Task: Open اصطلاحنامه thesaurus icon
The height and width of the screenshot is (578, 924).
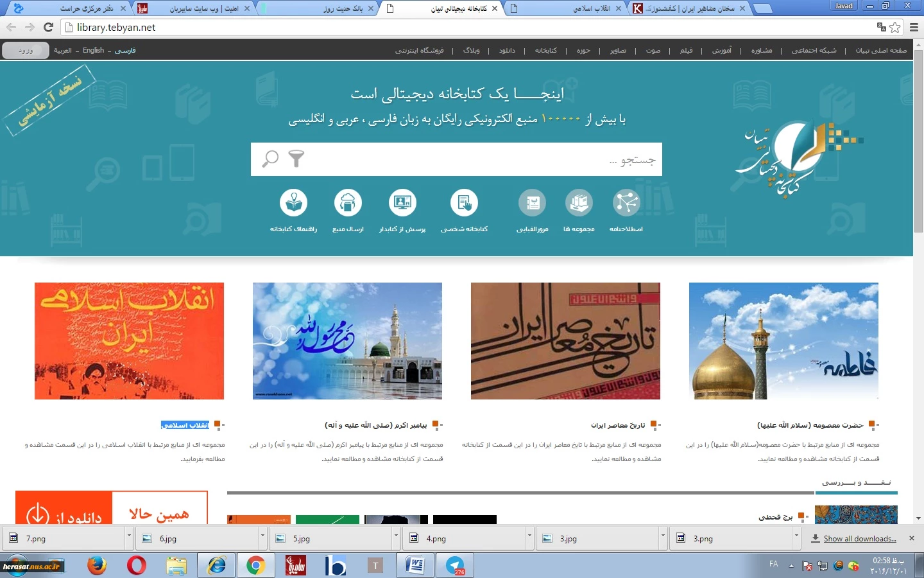Action: tap(626, 203)
